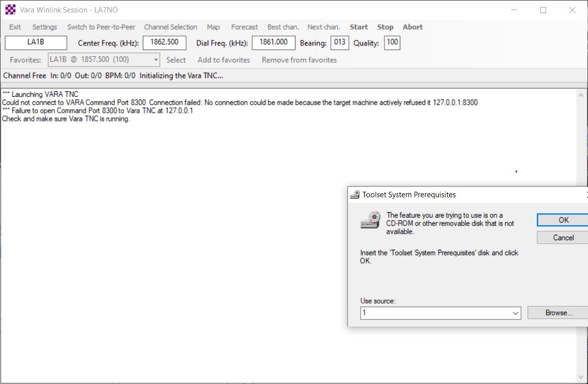588x384 pixels.
Task: Click the LA1B callsign field
Action: click(36, 42)
